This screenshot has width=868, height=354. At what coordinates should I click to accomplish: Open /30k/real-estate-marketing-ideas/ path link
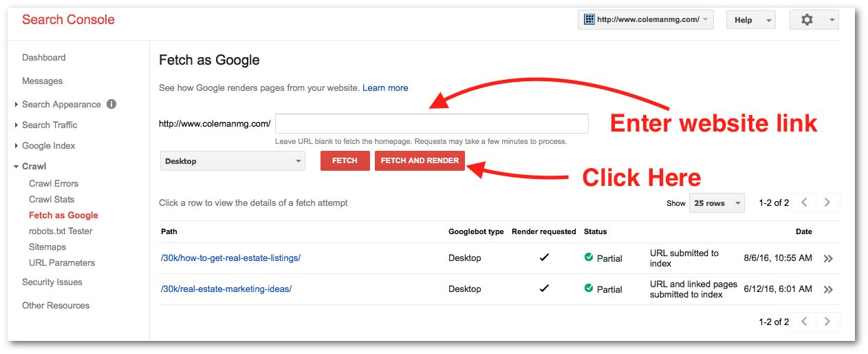226,289
